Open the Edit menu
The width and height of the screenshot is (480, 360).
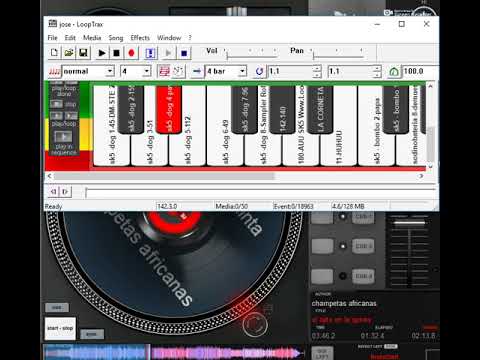[x=70, y=38]
